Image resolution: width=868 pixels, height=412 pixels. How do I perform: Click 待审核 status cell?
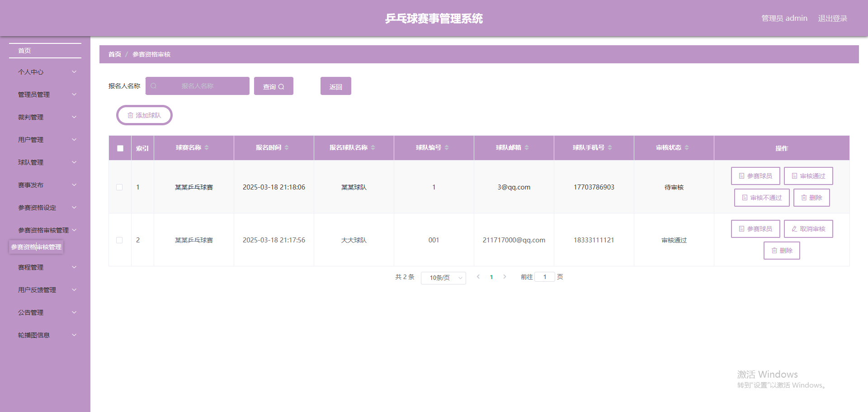674,187
